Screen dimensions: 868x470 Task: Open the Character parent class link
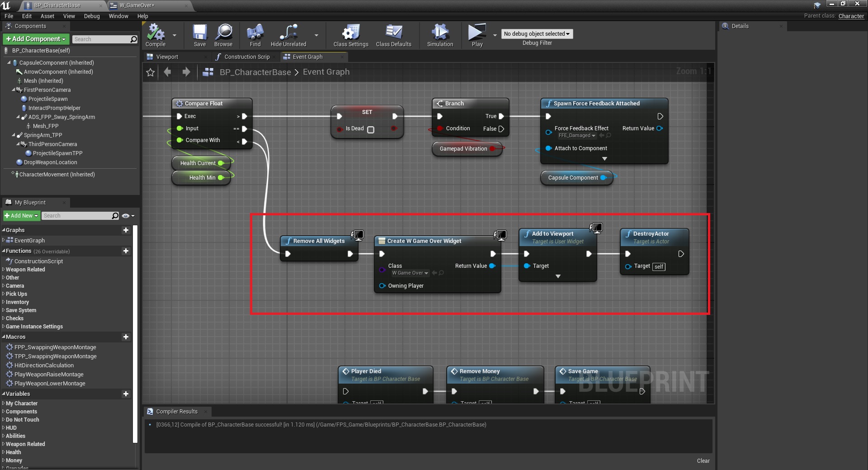pos(851,16)
